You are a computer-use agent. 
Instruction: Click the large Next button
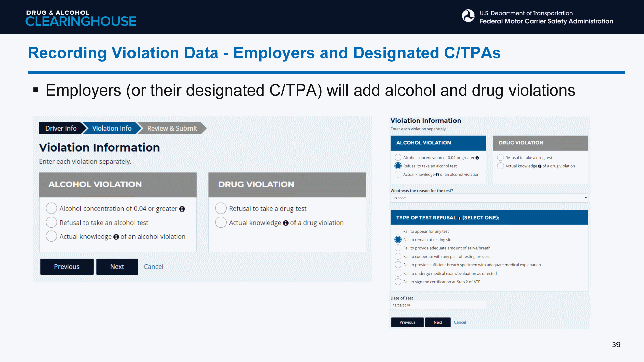coord(117,267)
